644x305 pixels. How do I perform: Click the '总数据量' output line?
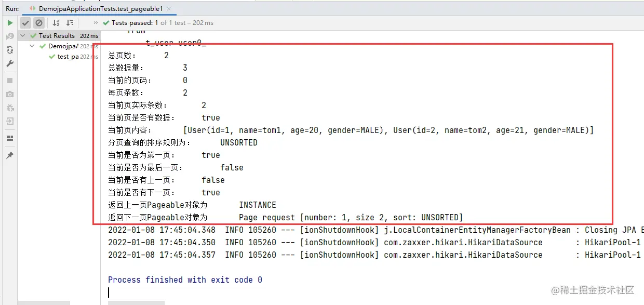tap(147, 68)
